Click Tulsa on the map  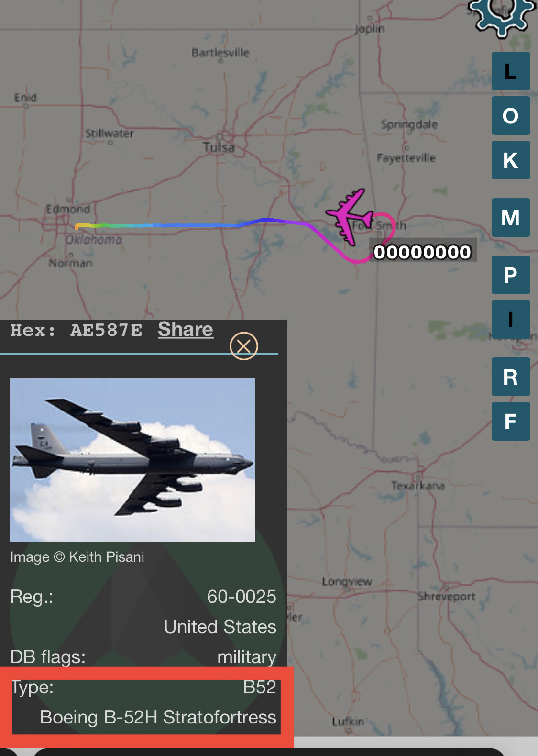coord(219,147)
